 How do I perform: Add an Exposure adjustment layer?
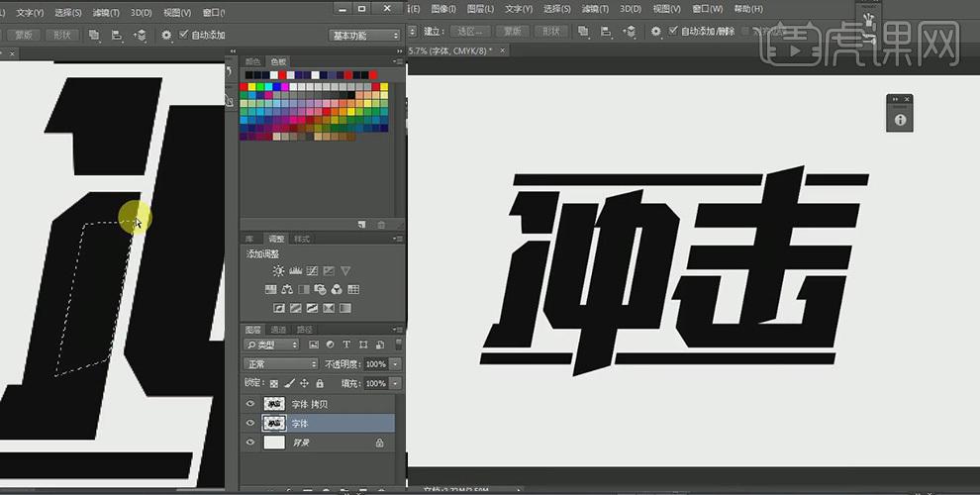tap(329, 271)
